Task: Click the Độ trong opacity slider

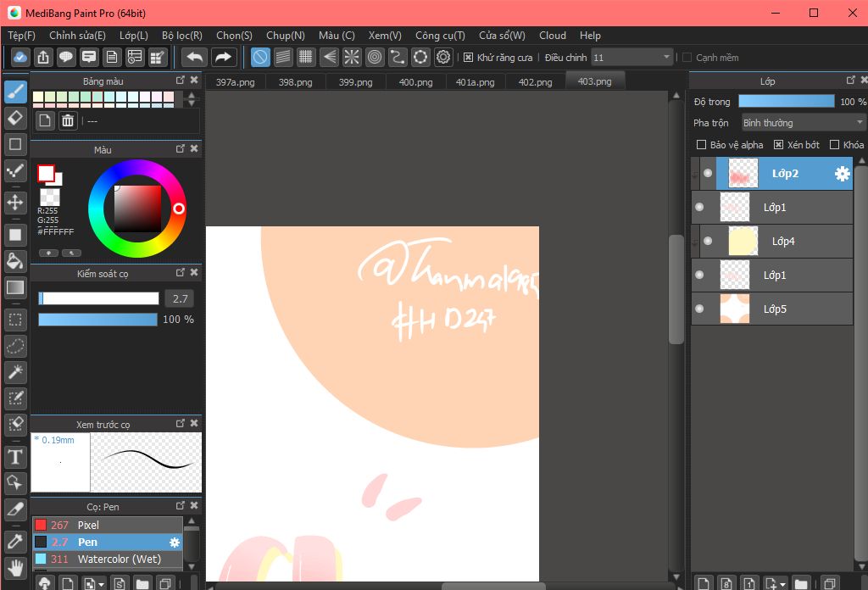Action: pos(786,102)
